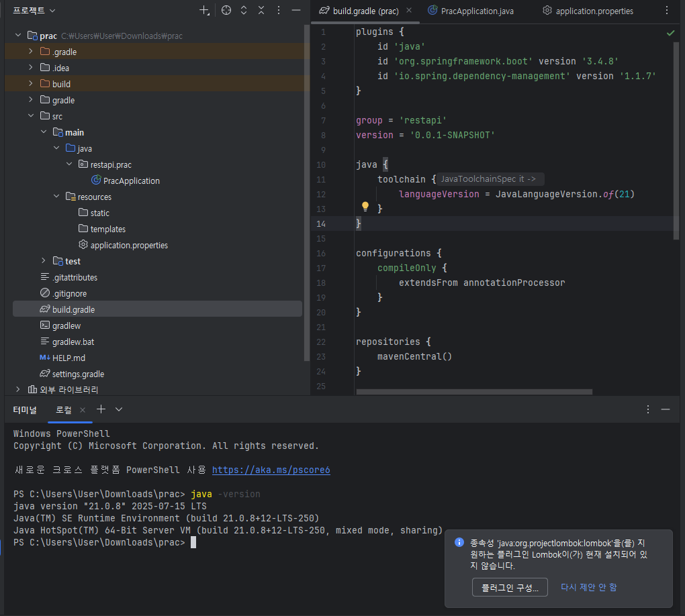
Task: Expand the build folder
Action: (31, 84)
